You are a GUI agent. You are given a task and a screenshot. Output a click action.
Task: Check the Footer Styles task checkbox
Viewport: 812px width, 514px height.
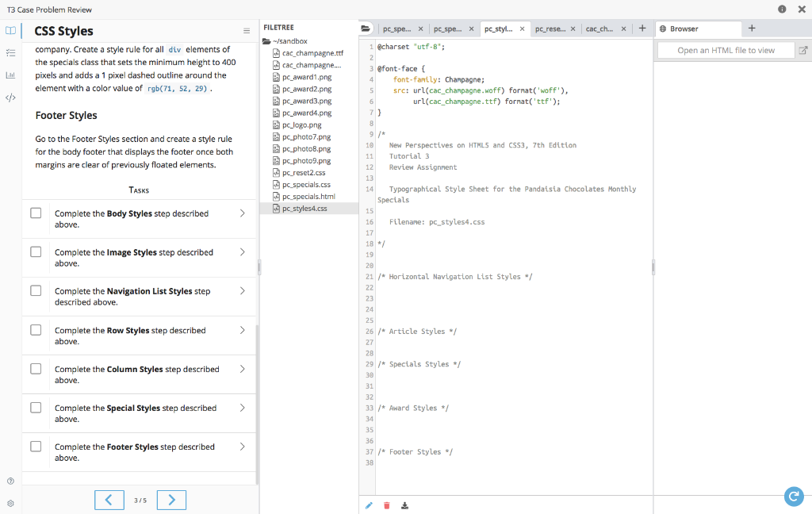36,447
